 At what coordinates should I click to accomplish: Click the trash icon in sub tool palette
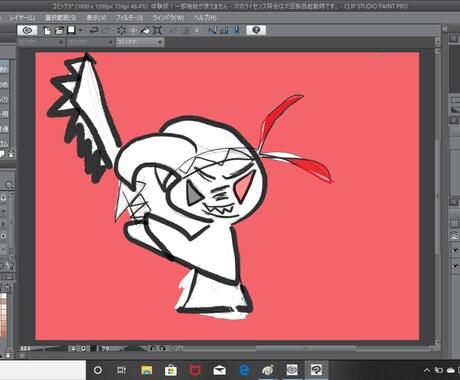tap(11, 154)
